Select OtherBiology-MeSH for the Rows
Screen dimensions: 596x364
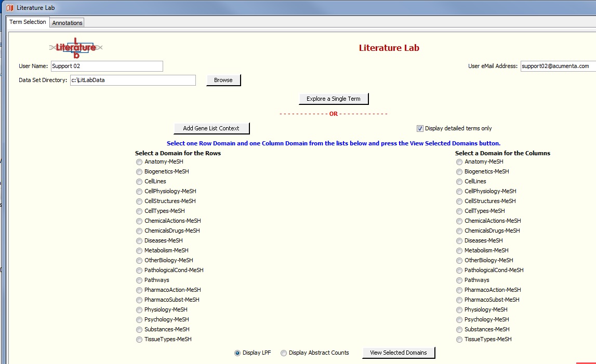click(x=139, y=261)
